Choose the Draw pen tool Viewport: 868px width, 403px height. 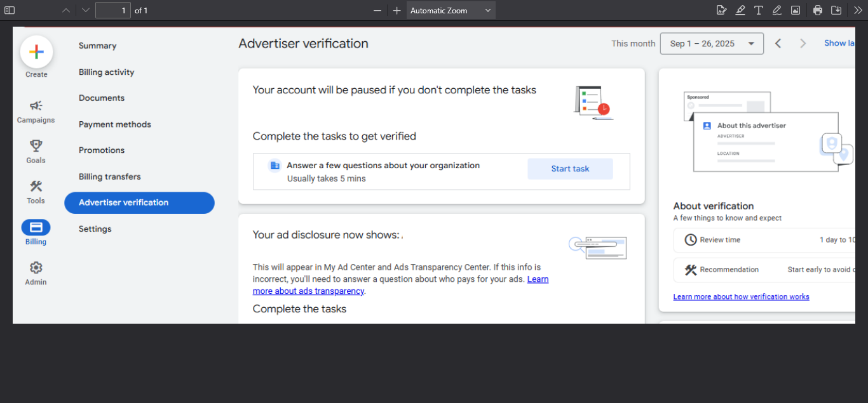(777, 10)
